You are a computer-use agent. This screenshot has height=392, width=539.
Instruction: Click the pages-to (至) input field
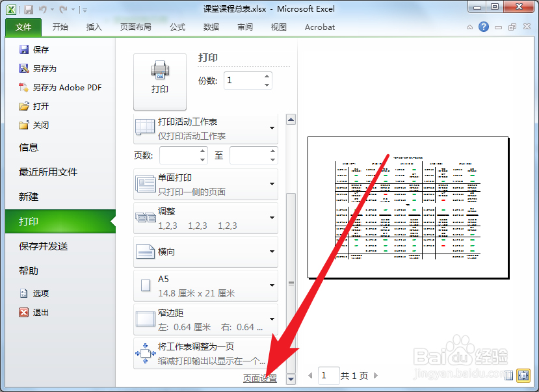250,155
